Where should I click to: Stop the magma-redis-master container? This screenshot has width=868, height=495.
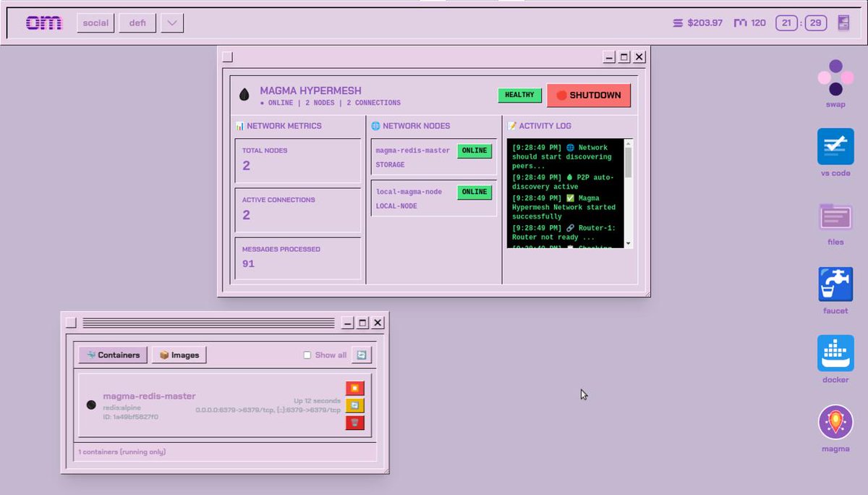click(355, 388)
